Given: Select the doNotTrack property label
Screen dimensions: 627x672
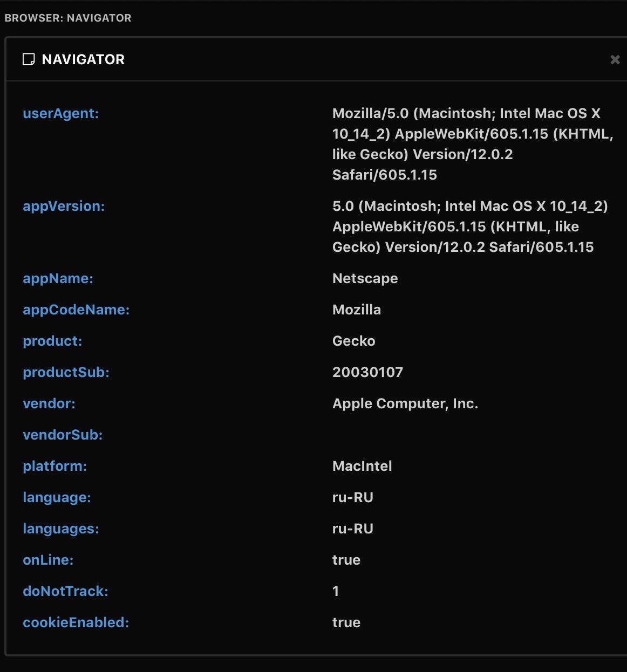Looking at the screenshot, I should (x=65, y=591).
